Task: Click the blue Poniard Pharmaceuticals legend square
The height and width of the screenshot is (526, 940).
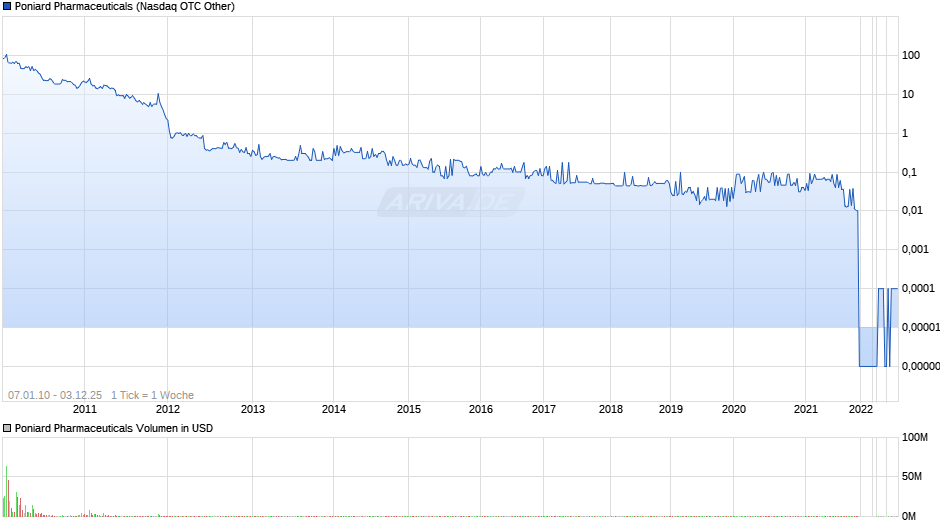Action: coord(7,7)
